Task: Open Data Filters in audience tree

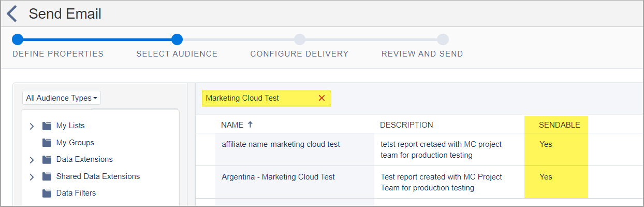Action: [76, 193]
